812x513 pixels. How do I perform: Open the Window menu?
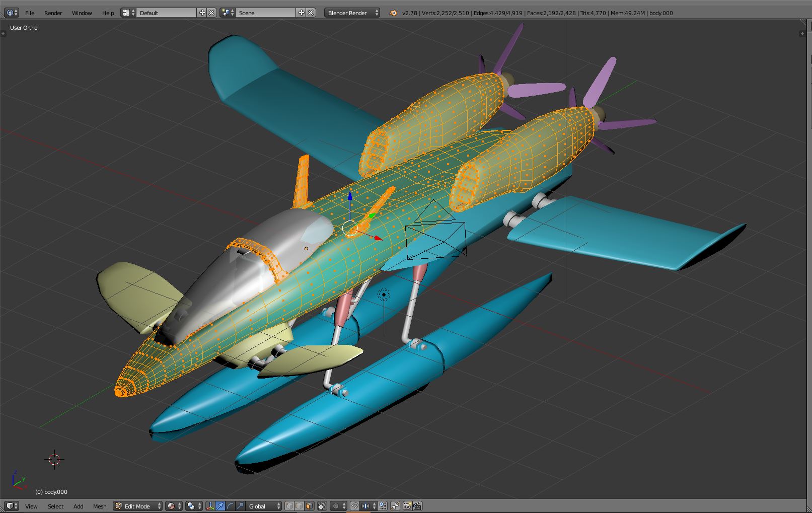82,13
